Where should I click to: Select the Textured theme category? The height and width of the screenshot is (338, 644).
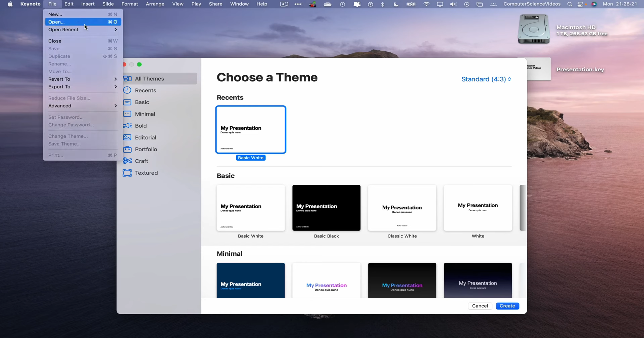click(159, 173)
